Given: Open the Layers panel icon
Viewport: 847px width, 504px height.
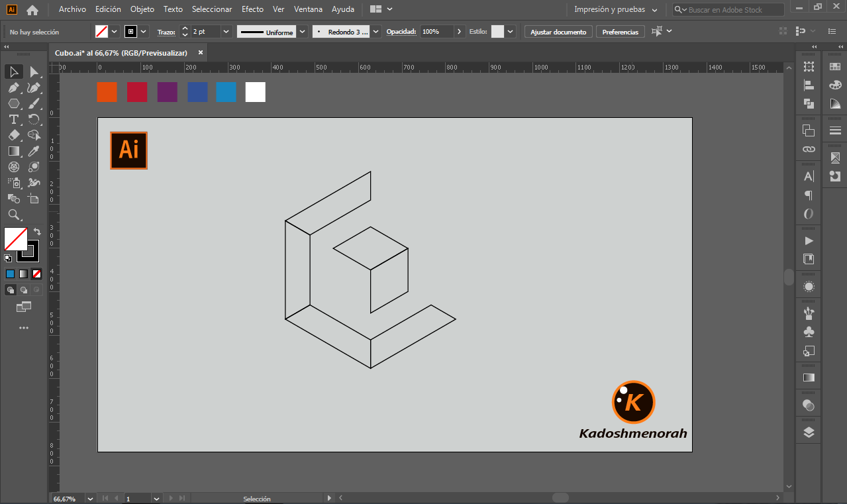Looking at the screenshot, I should [x=809, y=432].
